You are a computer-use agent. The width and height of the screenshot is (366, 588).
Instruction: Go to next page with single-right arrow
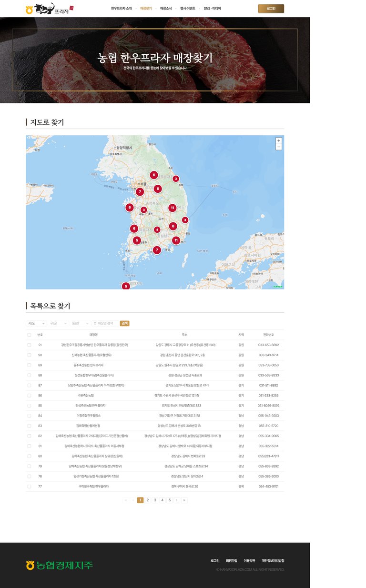click(x=177, y=500)
